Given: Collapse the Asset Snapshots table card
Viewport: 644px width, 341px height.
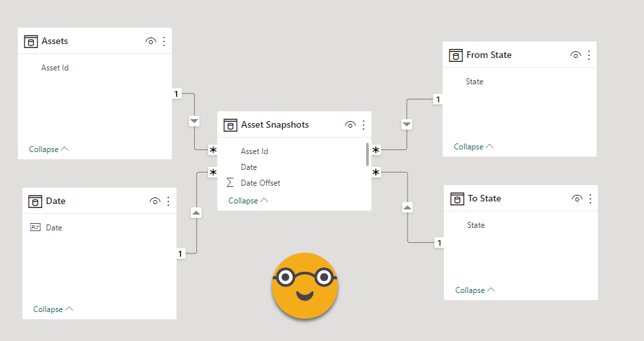Looking at the screenshot, I should click(x=248, y=201).
